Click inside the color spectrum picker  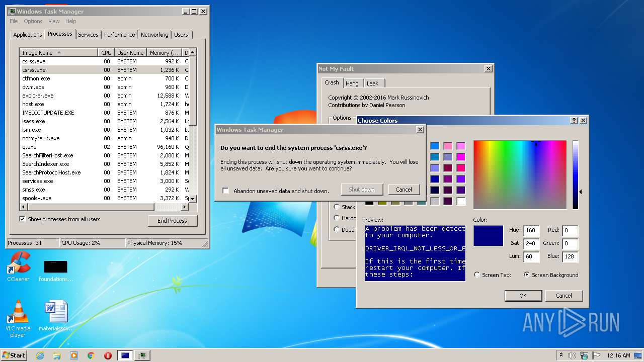pyautogui.click(x=520, y=174)
